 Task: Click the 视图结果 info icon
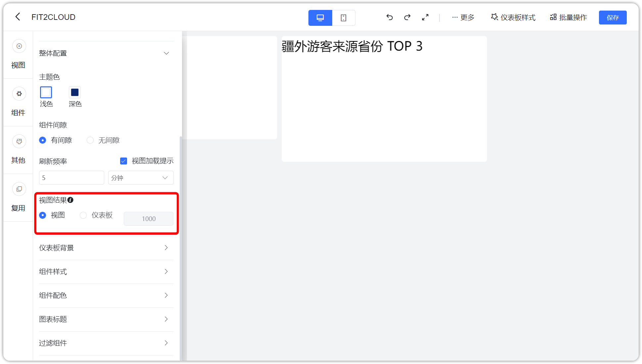70,200
